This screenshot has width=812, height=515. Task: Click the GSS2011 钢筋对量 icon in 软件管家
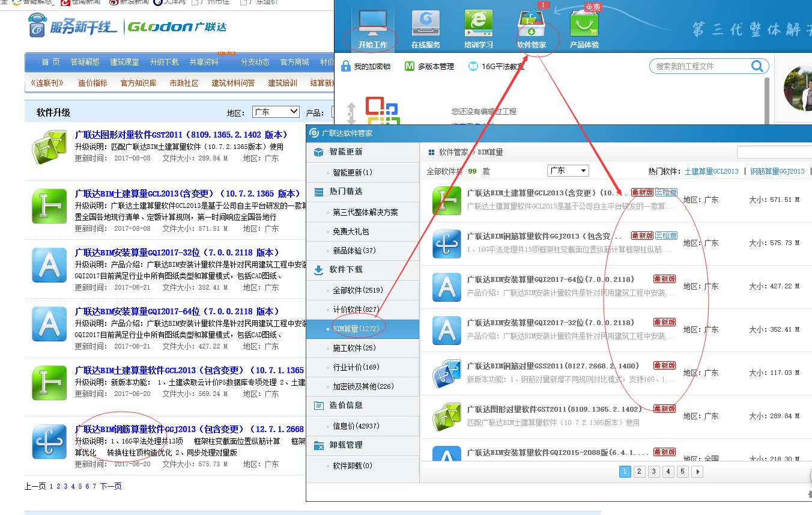(x=447, y=373)
